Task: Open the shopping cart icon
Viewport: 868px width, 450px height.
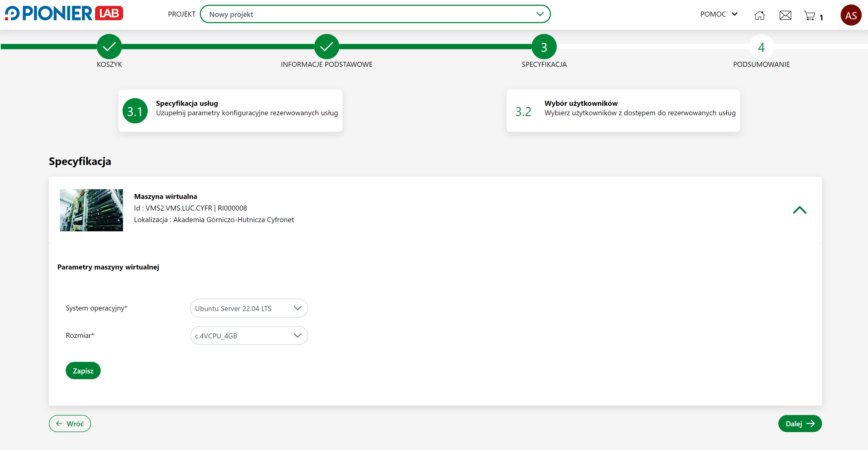Action: tap(809, 16)
